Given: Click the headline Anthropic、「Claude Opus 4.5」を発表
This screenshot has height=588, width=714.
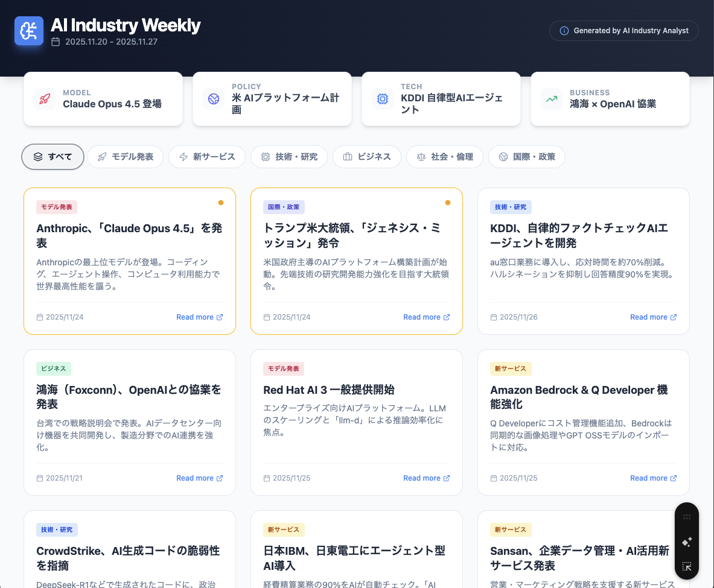Looking at the screenshot, I should click(x=129, y=236).
